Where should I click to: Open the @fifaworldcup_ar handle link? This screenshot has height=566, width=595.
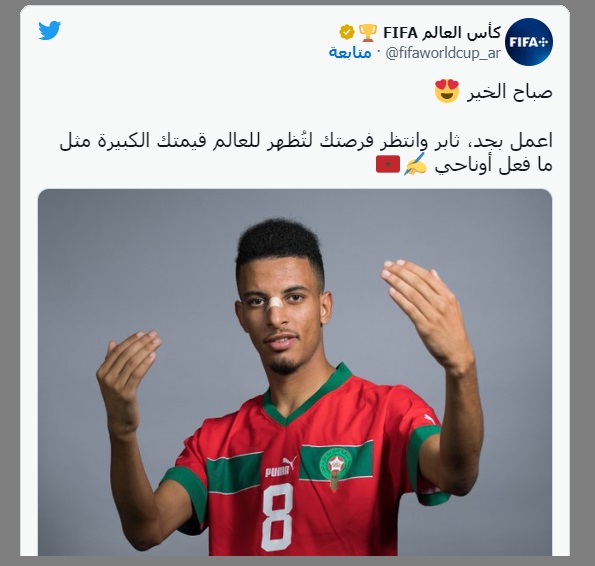(x=442, y=53)
